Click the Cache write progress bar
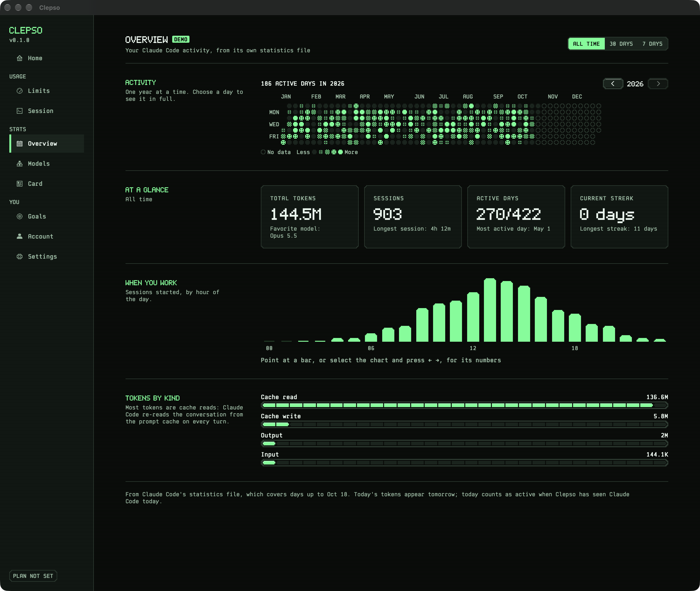700x591 pixels. [465, 425]
